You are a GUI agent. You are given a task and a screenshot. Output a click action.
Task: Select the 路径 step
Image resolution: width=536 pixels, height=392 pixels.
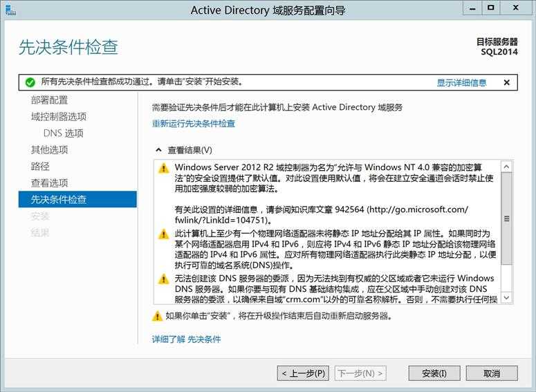(40, 167)
